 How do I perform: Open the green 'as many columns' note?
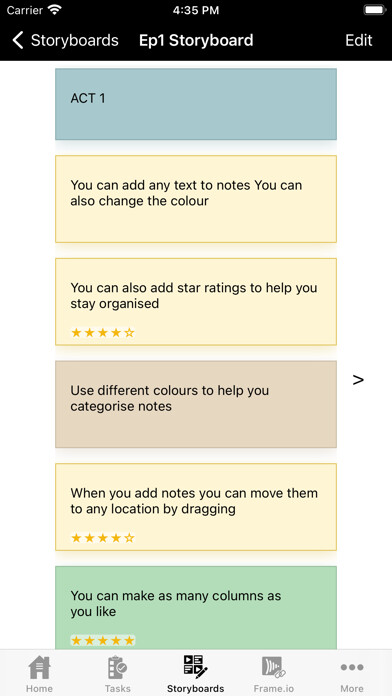pyautogui.click(x=196, y=608)
